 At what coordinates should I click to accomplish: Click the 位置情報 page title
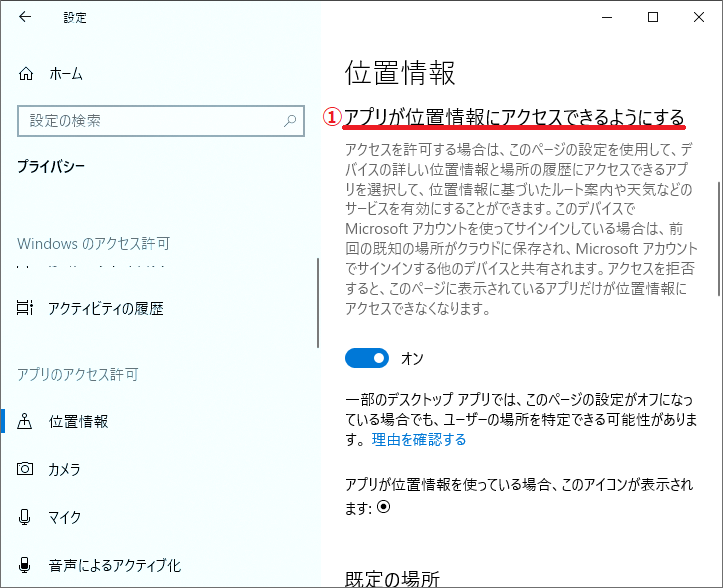[x=400, y=73]
